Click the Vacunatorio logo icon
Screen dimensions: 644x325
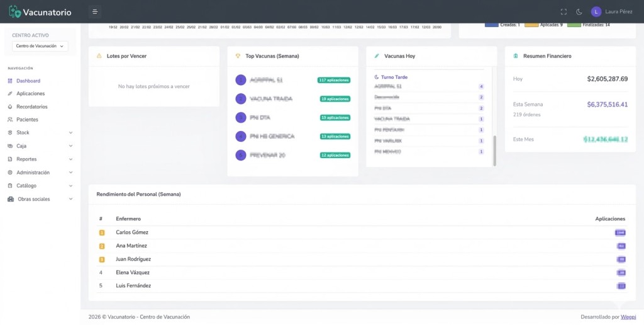(14, 12)
